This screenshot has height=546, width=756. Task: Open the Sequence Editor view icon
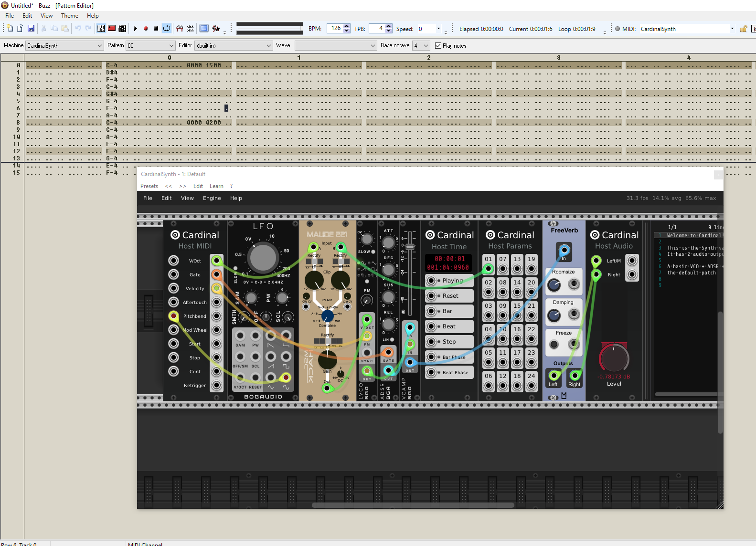tap(122, 29)
